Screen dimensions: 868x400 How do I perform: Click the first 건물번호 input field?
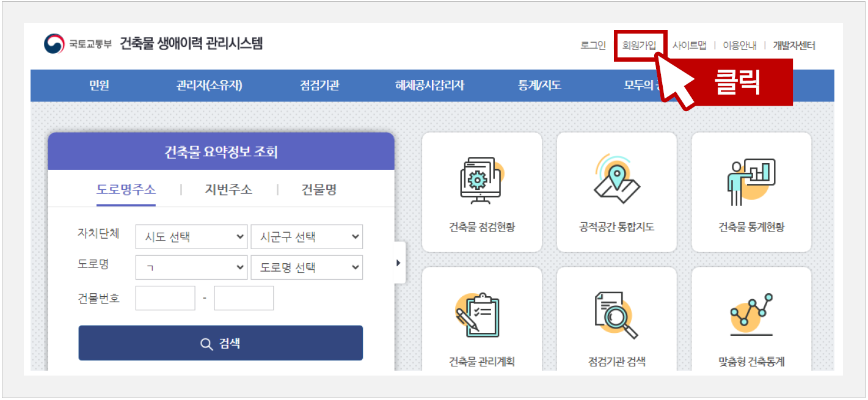164,298
